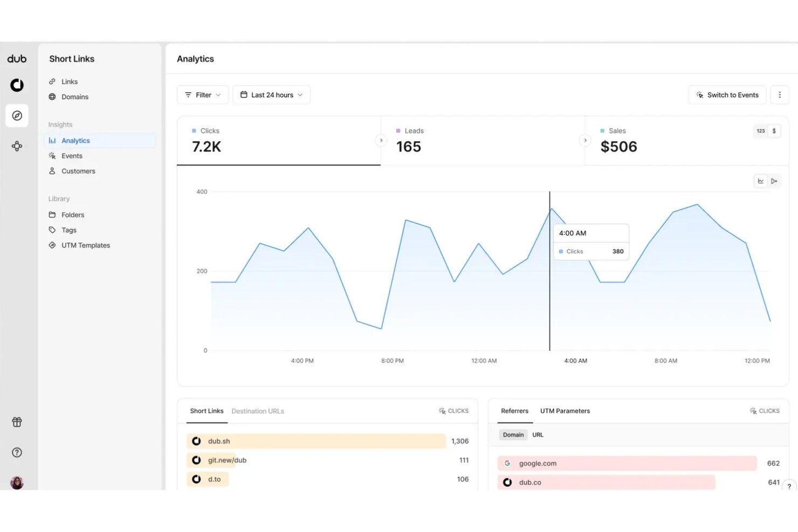798x532 pixels.
Task: Click the arrow between Leads and Sales
Action: click(586, 141)
